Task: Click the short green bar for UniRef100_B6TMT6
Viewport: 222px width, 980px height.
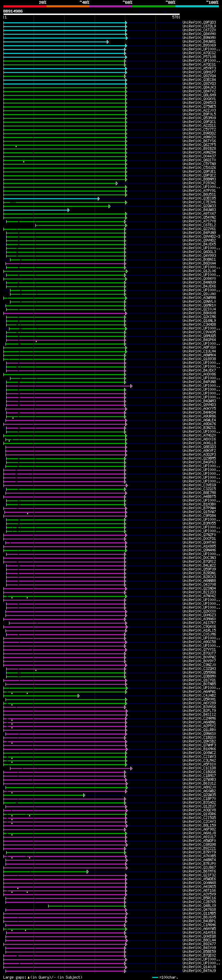Action: pyautogui.click(x=46, y=872)
